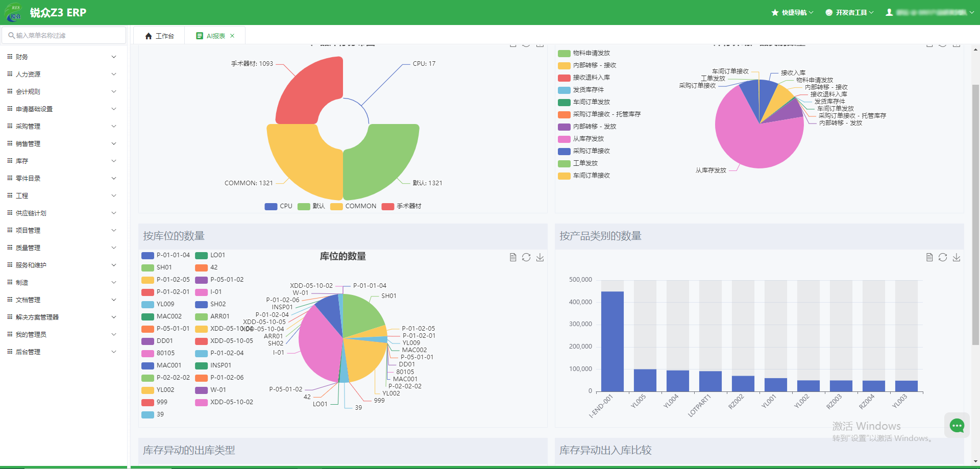The height and width of the screenshot is (469, 980).
Task: Open the 质量管理 menu item
Action: (x=63, y=248)
